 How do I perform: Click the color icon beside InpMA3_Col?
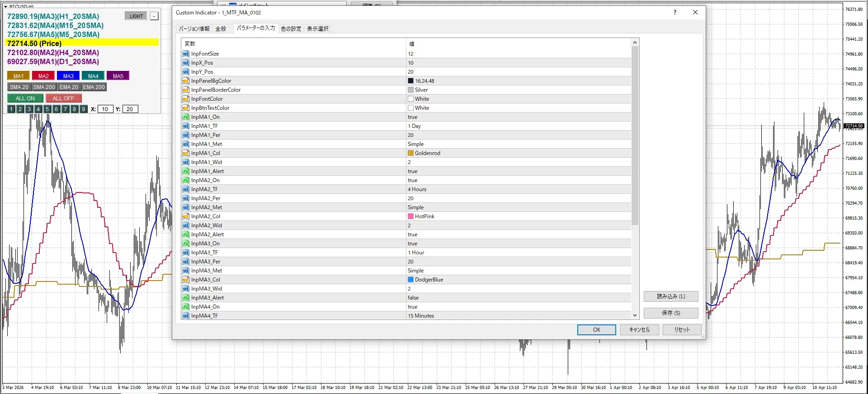(x=185, y=280)
